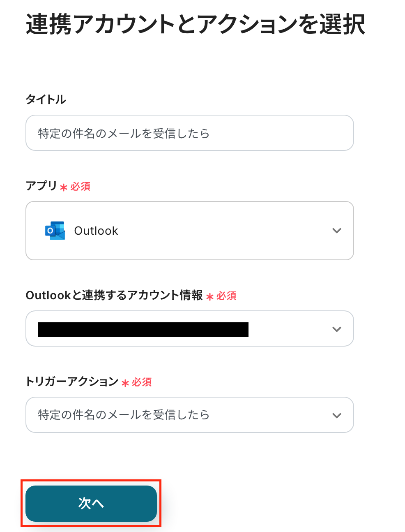The height and width of the screenshot is (532, 405).
Task: Click the Outlook text in app selector
Action: (x=96, y=231)
